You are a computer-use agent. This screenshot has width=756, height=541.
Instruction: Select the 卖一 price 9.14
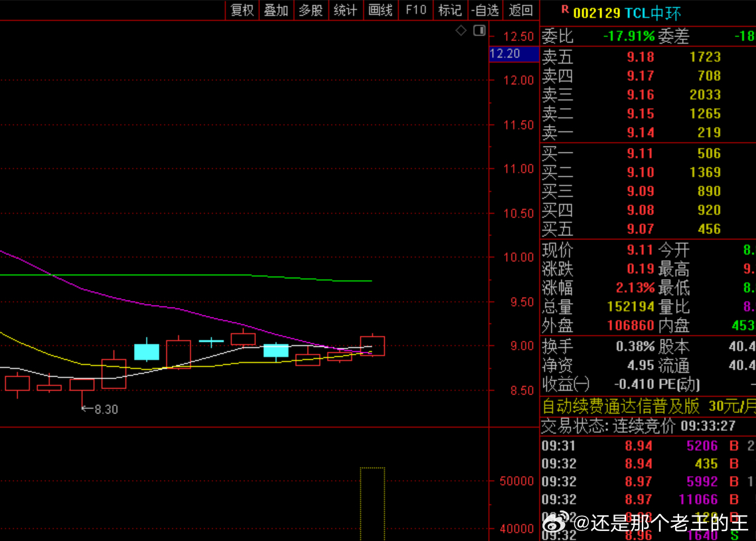point(641,132)
